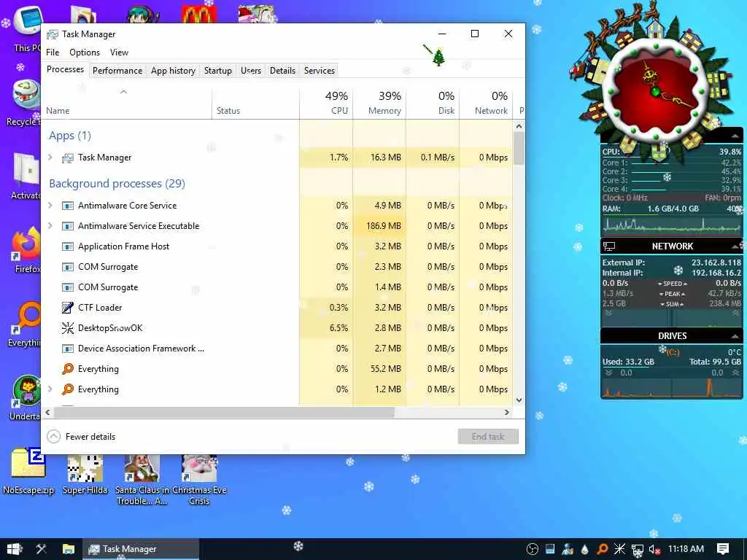Click the Application Frame Host process icon
This screenshot has width=747, height=560.
68,246
